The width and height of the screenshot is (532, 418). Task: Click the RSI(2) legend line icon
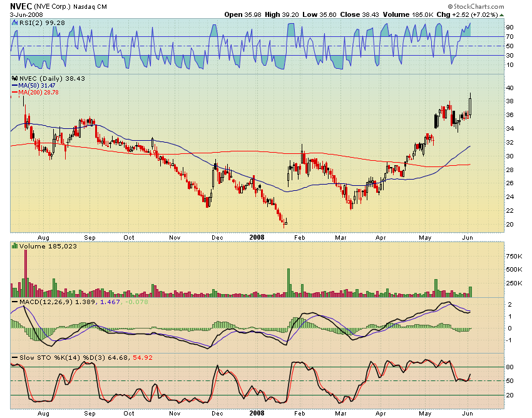14,23
